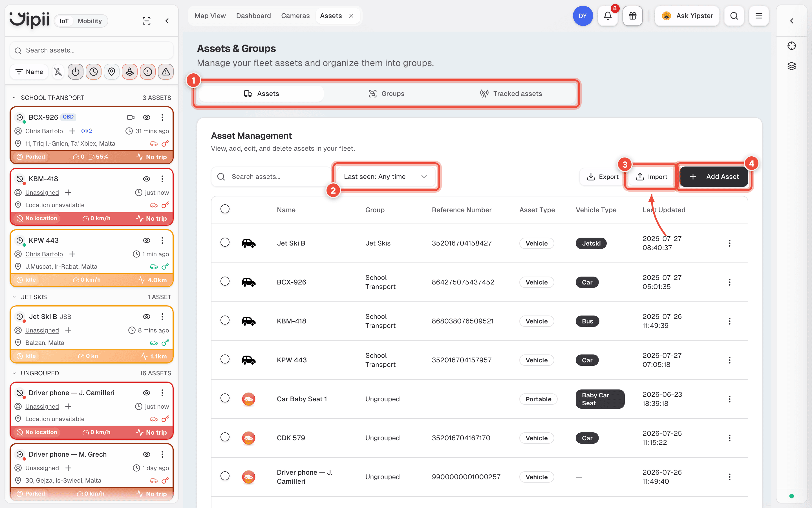Collapse the SCHOOL TRANSPORT group
The height and width of the screenshot is (508, 812).
(14, 98)
